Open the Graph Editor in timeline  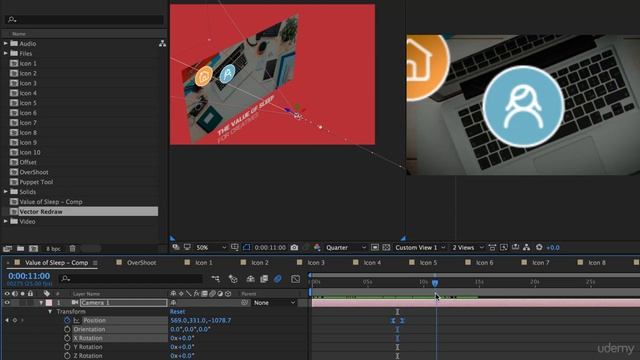pyautogui.click(x=296, y=279)
